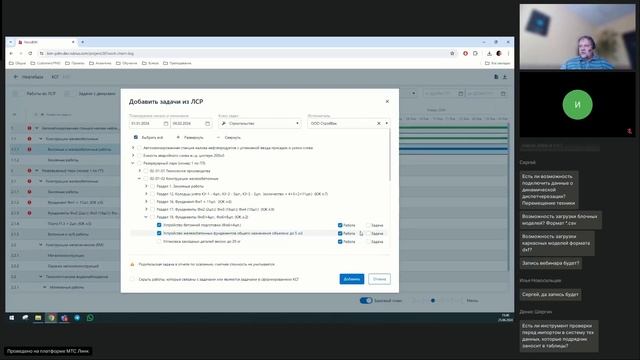Viewport: 640px width, 360px height.
Task: Click the presenter webcam video thumbnail
Action: [x=577, y=37]
